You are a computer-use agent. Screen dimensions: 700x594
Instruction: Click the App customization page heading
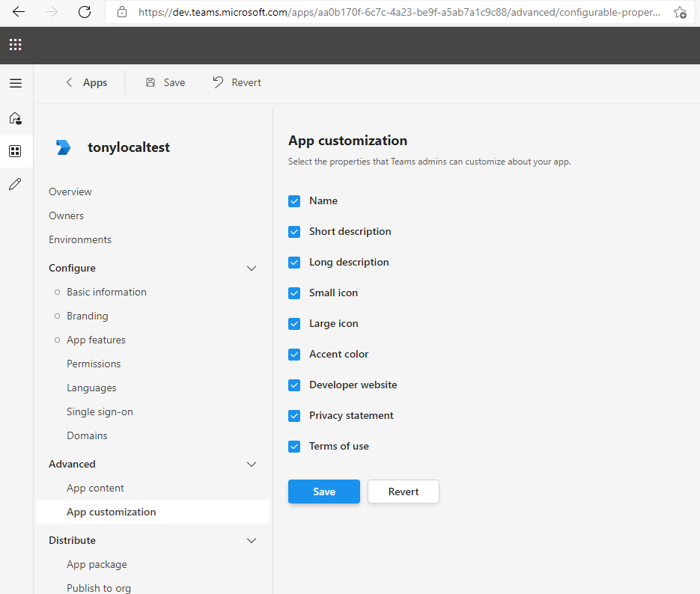coord(348,141)
